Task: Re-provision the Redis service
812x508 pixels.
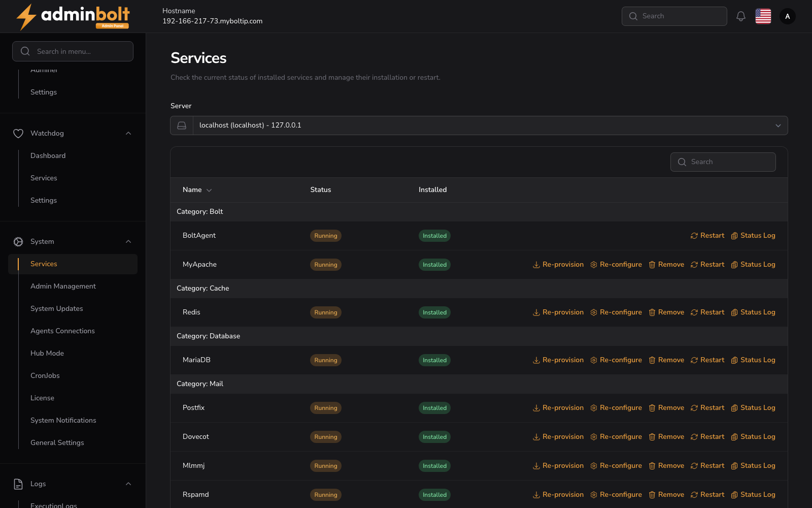Action: point(558,312)
